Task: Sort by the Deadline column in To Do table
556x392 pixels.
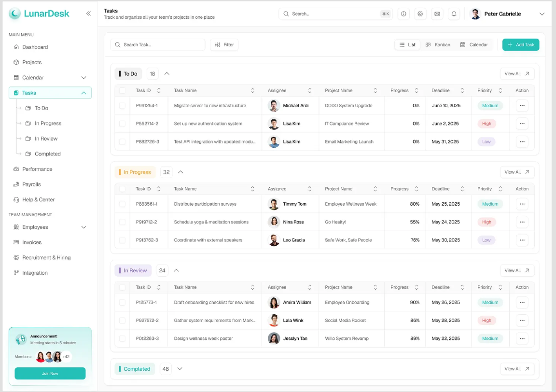Action: 462,90
